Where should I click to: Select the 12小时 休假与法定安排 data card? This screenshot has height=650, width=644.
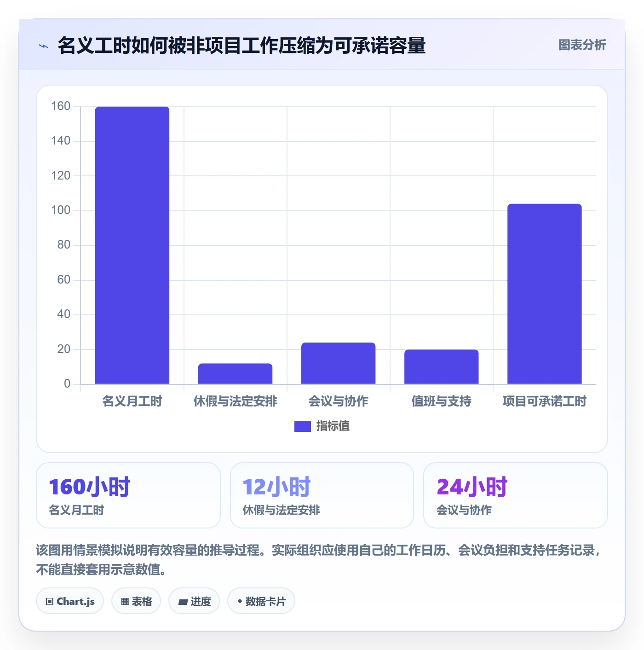coord(322,495)
